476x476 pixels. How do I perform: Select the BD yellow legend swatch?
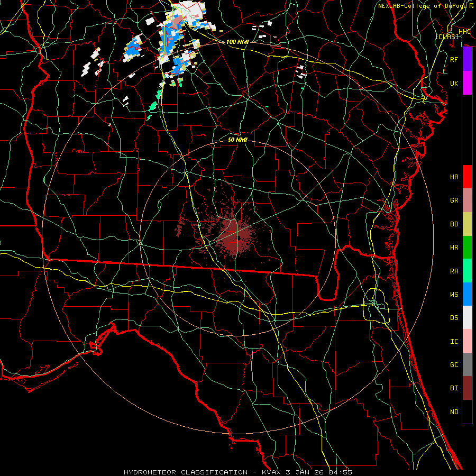[x=467, y=224]
